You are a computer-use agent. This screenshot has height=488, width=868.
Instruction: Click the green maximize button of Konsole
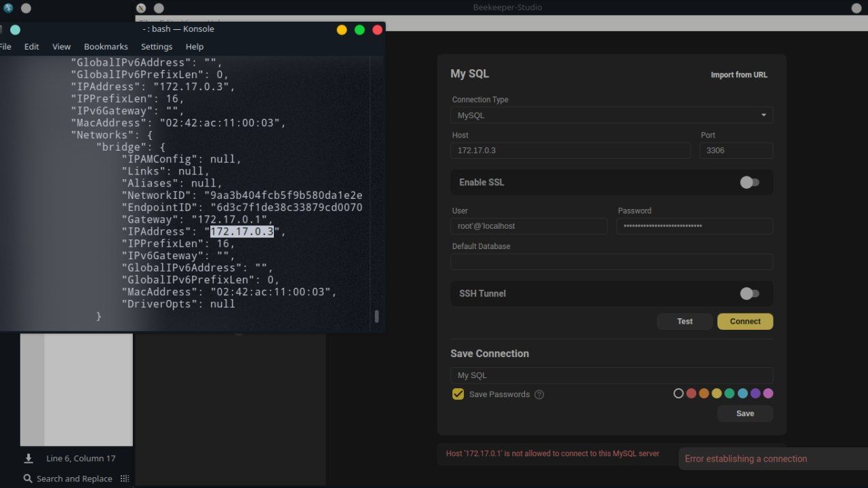click(x=359, y=30)
